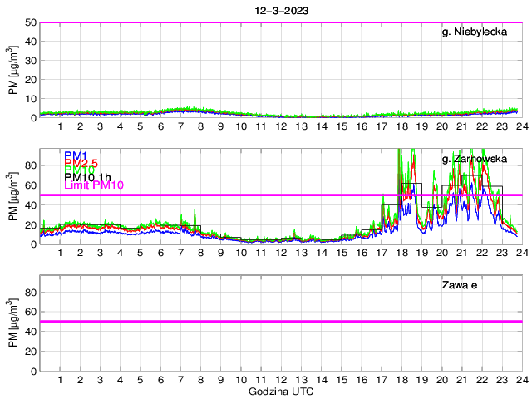This screenshot has width=532, height=399.
Task: Click the red PM2.5 legend entry
Action: point(81,163)
